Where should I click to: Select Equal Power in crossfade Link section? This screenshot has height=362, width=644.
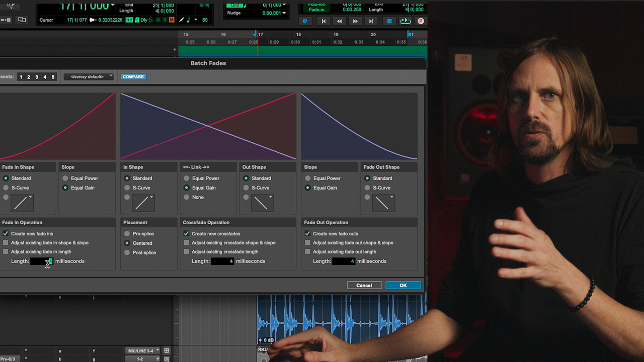tap(187, 178)
